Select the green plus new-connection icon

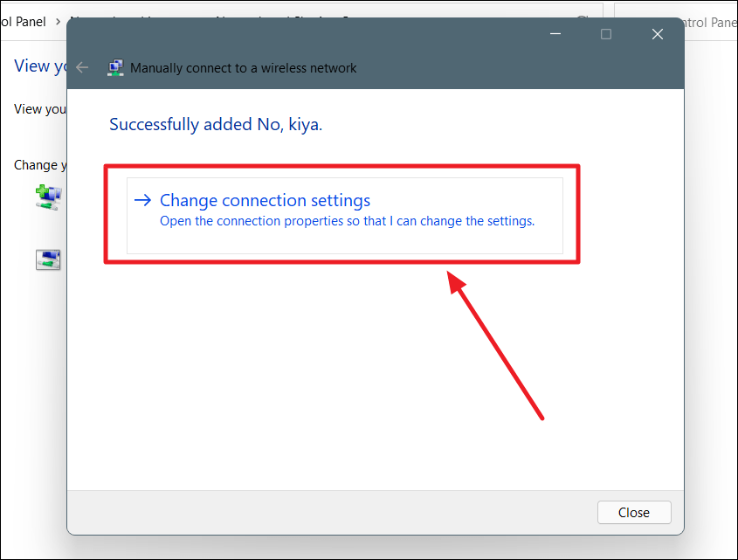pyautogui.click(x=50, y=197)
